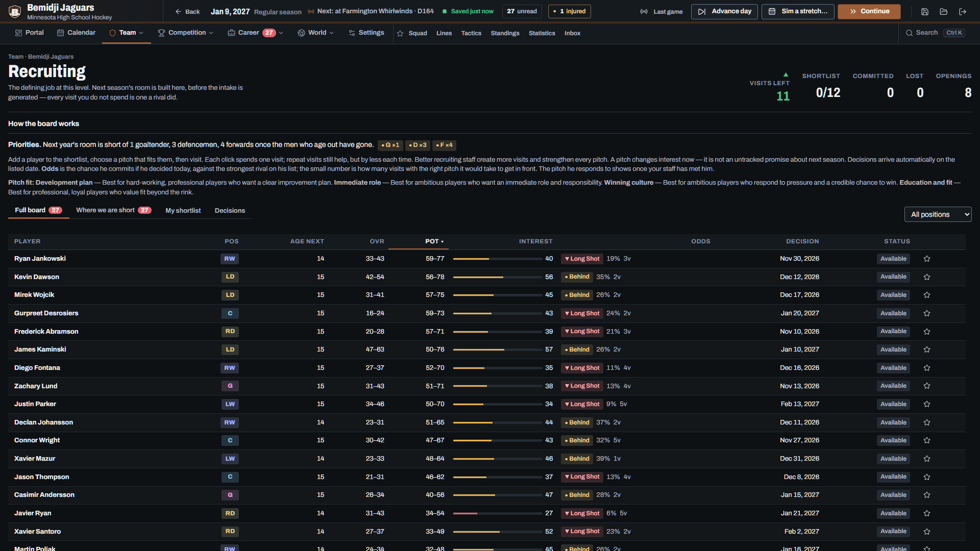Shortlist Kevin Dawson with the star
This screenshot has width=980, height=551.
[927, 277]
